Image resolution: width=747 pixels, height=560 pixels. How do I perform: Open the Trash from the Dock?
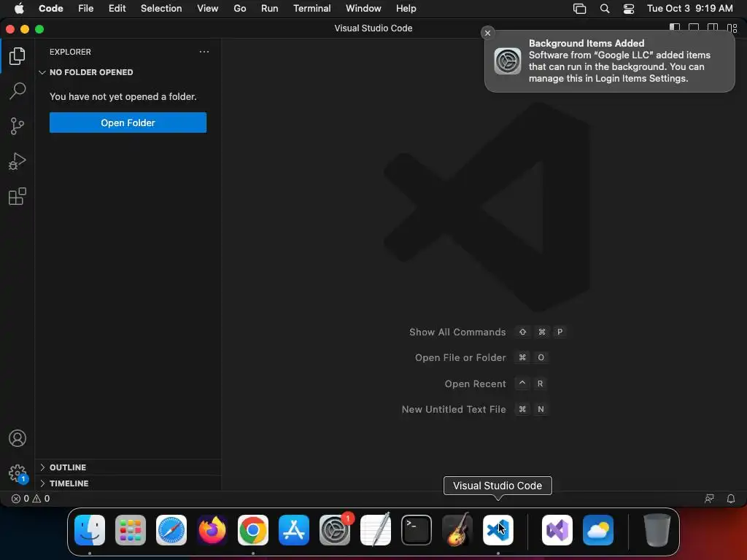click(657, 530)
